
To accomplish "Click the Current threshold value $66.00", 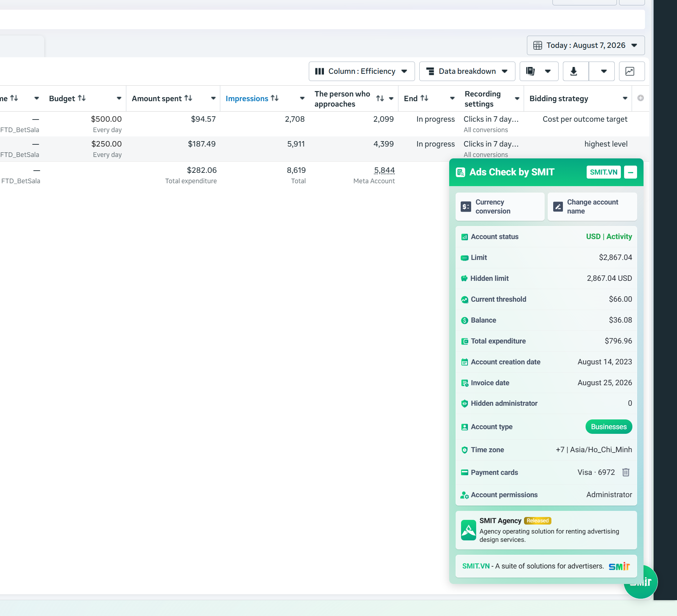I will tap(620, 299).
